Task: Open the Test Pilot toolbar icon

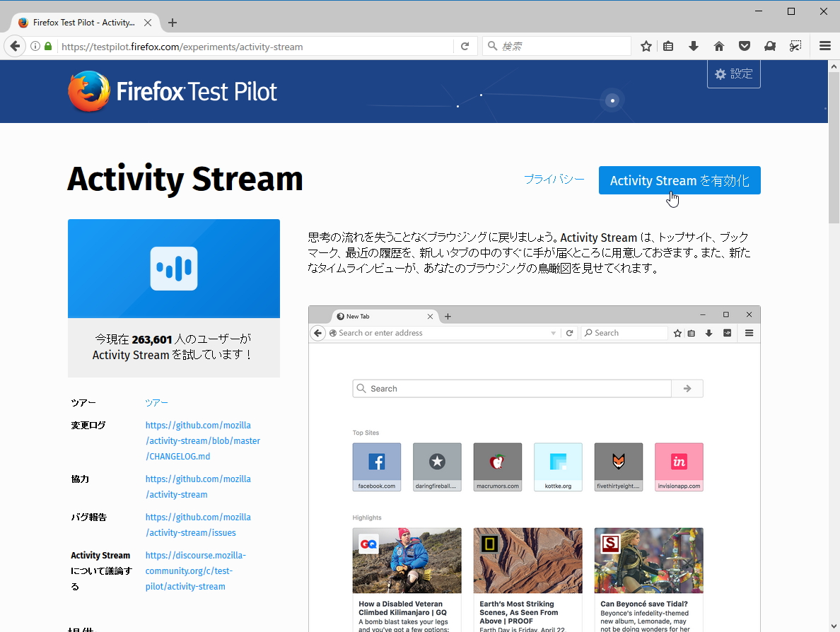Action: point(770,45)
